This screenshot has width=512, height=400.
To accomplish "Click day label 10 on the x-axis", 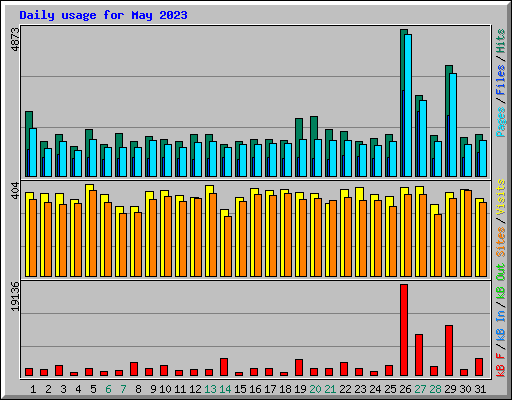I will click(165, 389).
